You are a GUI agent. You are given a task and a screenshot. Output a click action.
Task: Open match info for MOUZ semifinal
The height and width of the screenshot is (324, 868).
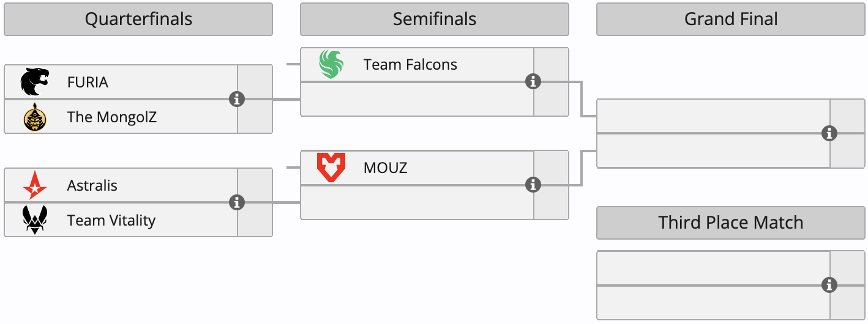pyautogui.click(x=533, y=185)
